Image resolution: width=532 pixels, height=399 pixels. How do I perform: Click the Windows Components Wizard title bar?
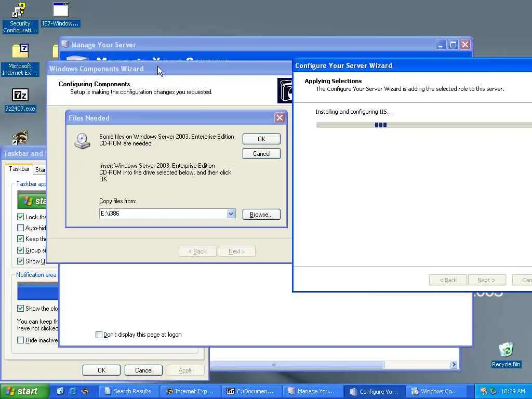click(169, 69)
